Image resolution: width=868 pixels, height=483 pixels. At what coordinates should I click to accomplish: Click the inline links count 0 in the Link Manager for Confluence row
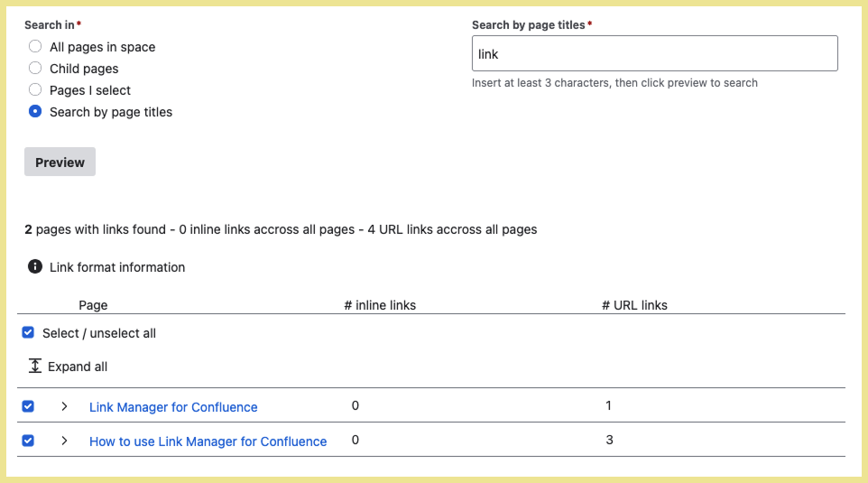pos(356,405)
